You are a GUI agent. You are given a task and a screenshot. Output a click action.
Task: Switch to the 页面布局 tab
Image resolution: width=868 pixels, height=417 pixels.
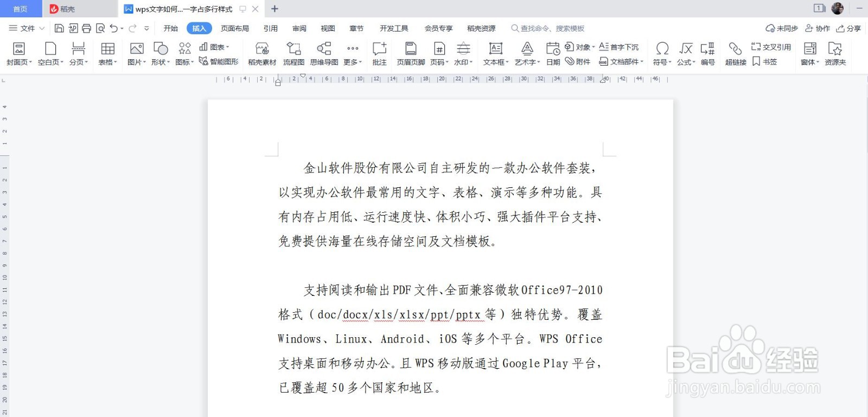(x=235, y=28)
